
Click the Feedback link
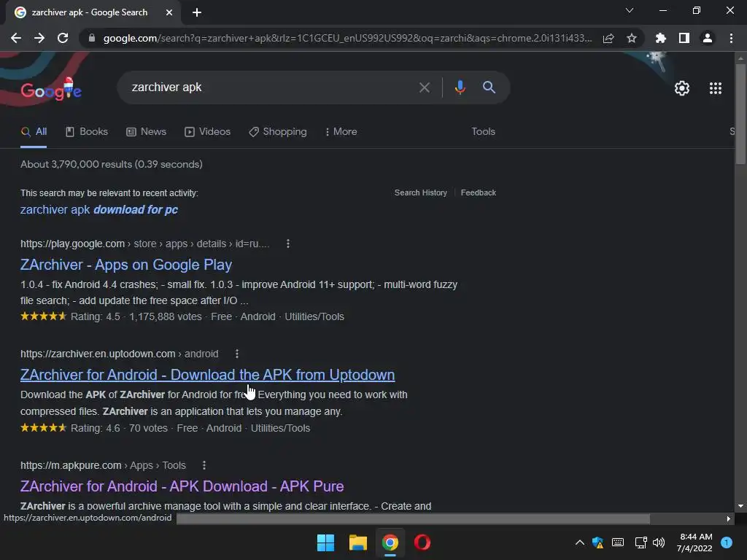pos(479,192)
